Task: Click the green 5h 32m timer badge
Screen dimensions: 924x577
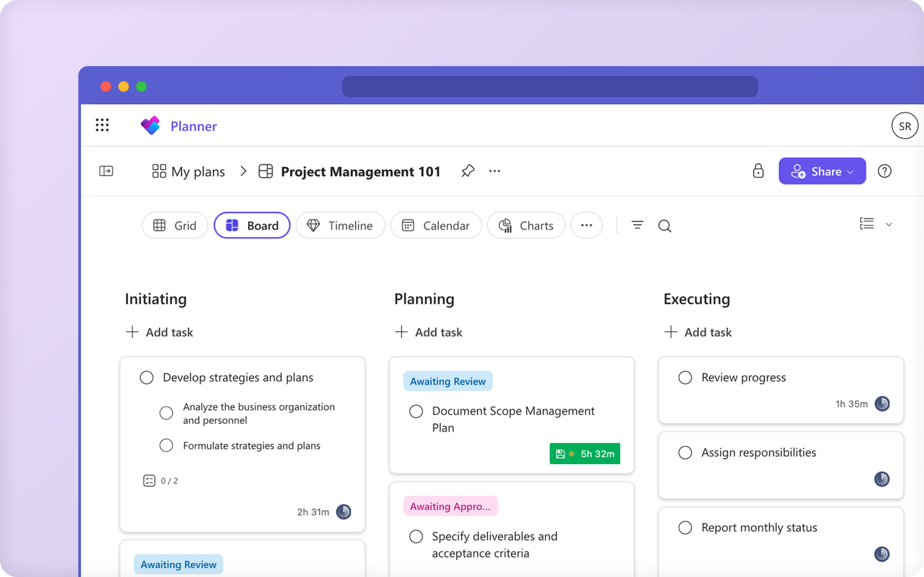Action: click(585, 454)
